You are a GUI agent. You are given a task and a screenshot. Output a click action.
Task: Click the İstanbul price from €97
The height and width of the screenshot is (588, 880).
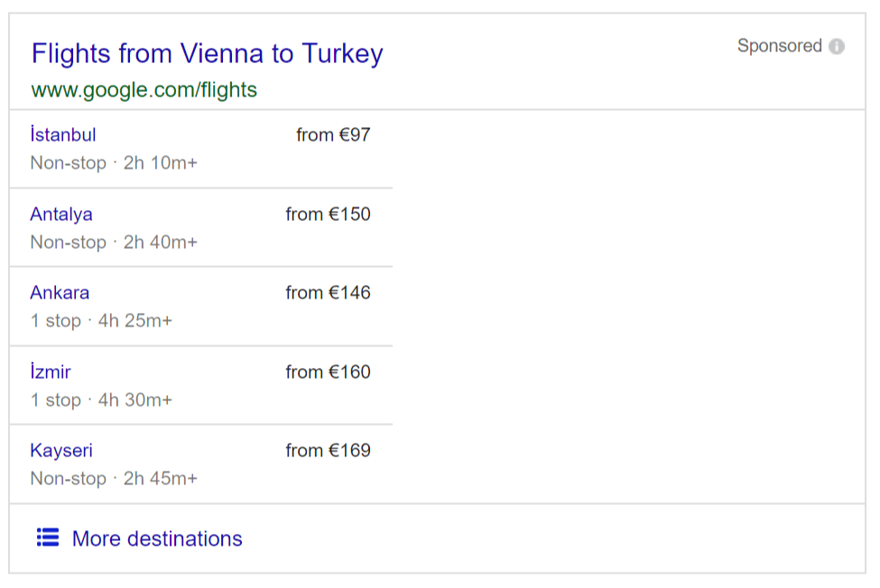pyautogui.click(x=333, y=135)
